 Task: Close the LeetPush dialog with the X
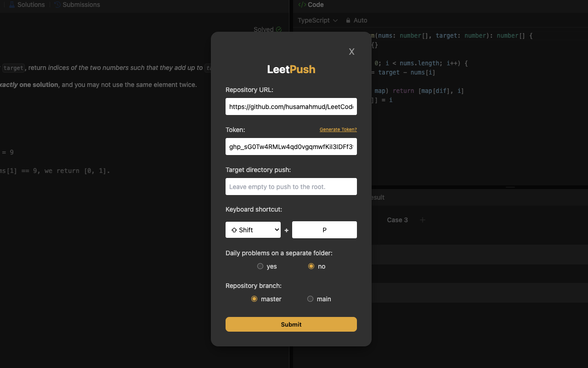(x=351, y=52)
